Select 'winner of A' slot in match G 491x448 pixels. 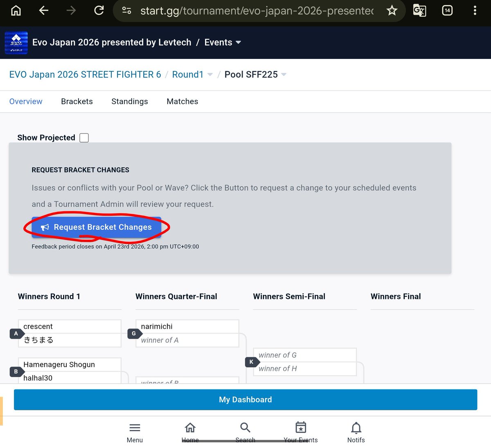click(187, 340)
